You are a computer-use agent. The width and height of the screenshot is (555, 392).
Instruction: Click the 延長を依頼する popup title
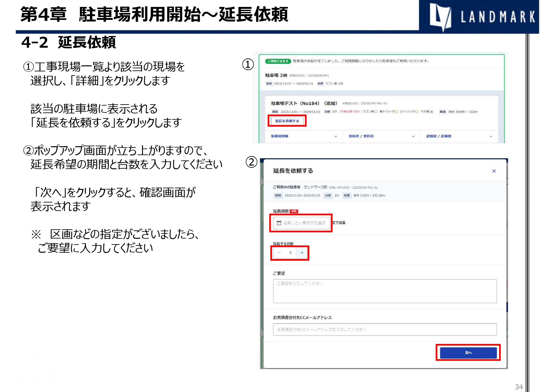pyautogui.click(x=293, y=171)
